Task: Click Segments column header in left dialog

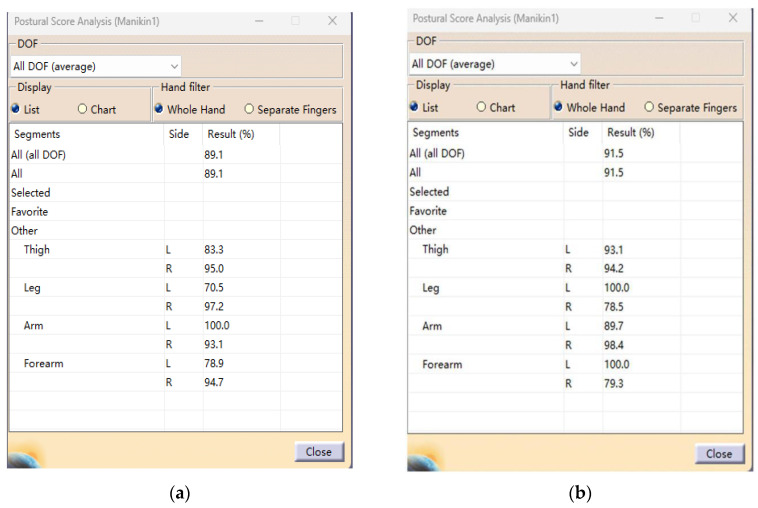Action: point(40,134)
